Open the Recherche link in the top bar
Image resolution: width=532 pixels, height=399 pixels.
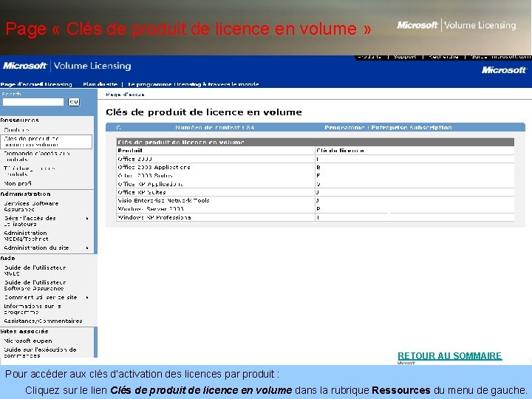point(443,57)
